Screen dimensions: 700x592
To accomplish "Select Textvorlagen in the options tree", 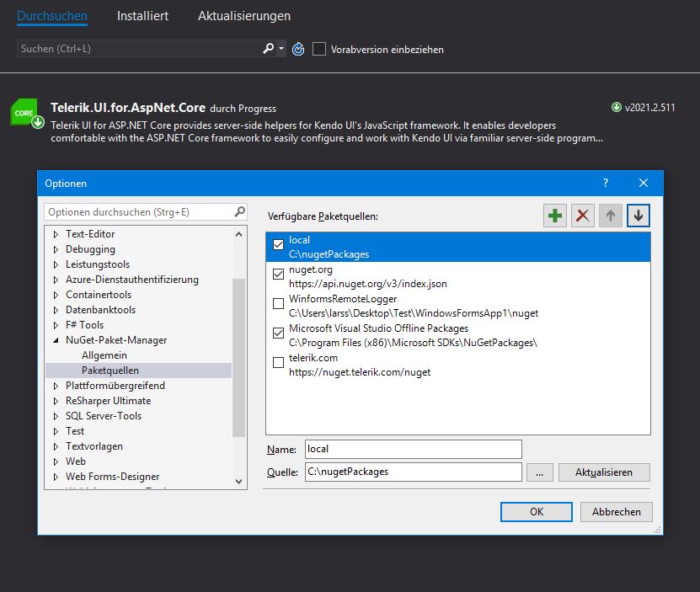I will point(94,446).
